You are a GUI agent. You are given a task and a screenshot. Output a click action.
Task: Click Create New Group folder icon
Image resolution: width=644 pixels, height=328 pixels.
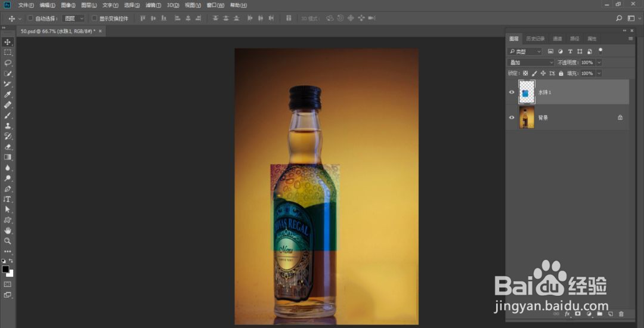[599, 314]
